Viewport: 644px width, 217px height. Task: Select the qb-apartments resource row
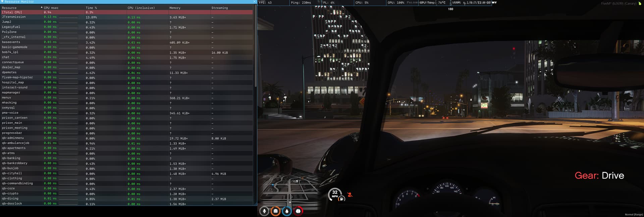click(x=127, y=148)
